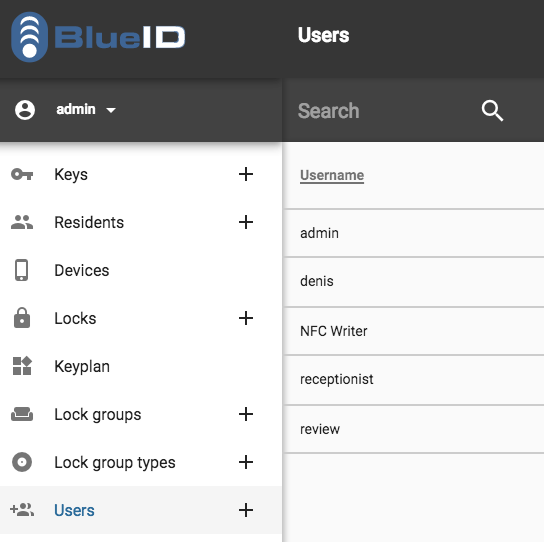This screenshot has width=544, height=542.
Task: Open the Keyplan page
Action: point(141,366)
